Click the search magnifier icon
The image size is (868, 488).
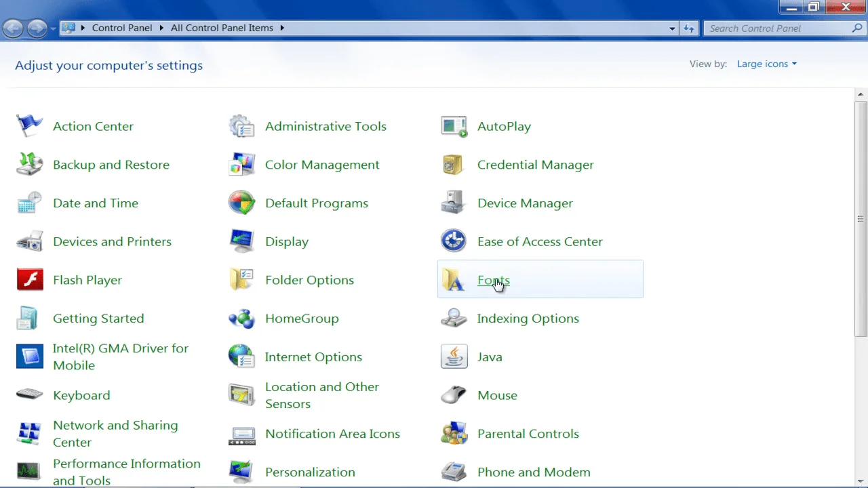(857, 28)
